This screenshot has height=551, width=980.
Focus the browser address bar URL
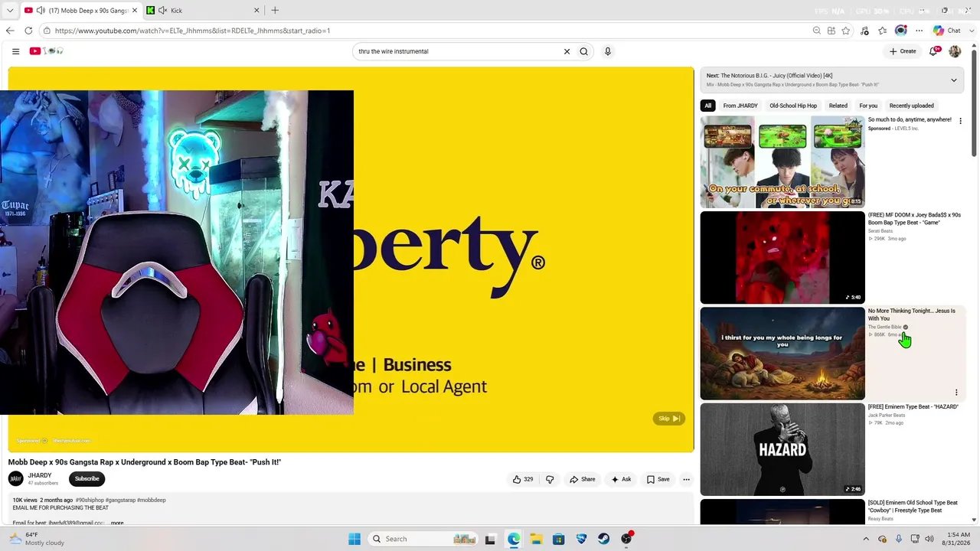(x=192, y=31)
